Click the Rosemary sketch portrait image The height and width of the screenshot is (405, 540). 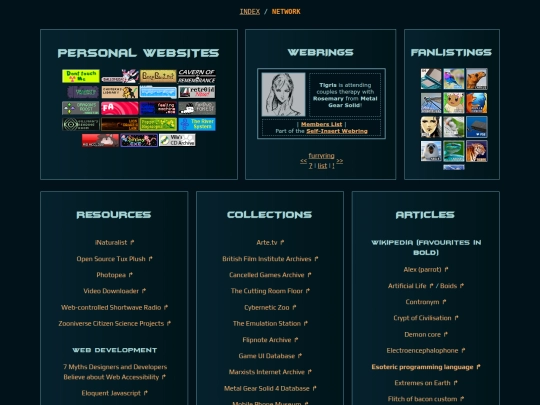coord(283,94)
